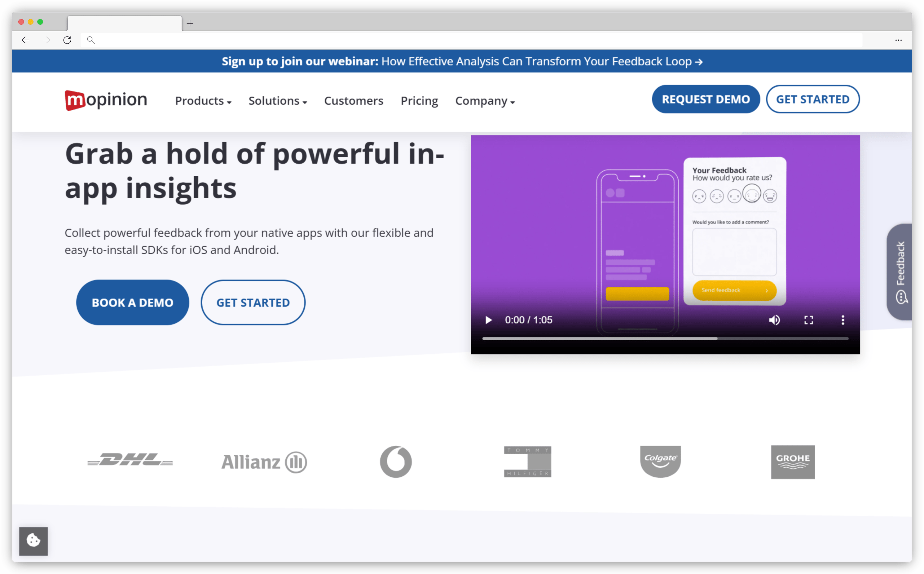
Task: Click the GET STARTED outlined button
Action: click(x=253, y=302)
